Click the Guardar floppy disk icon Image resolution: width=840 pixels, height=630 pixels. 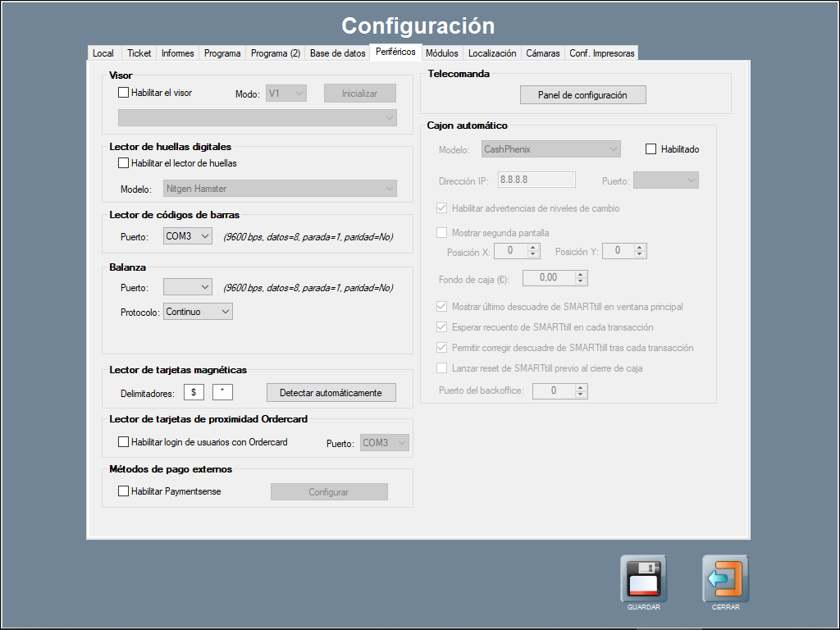pos(643,578)
